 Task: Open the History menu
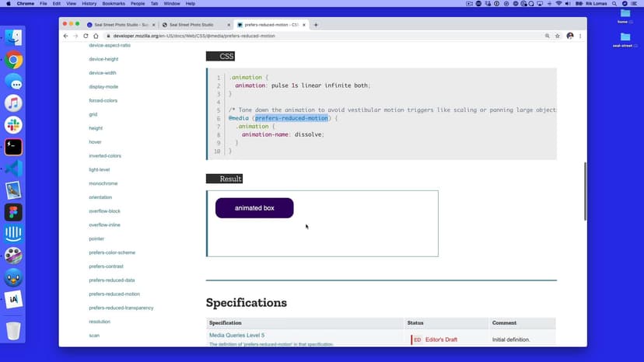pyautogui.click(x=89, y=4)
